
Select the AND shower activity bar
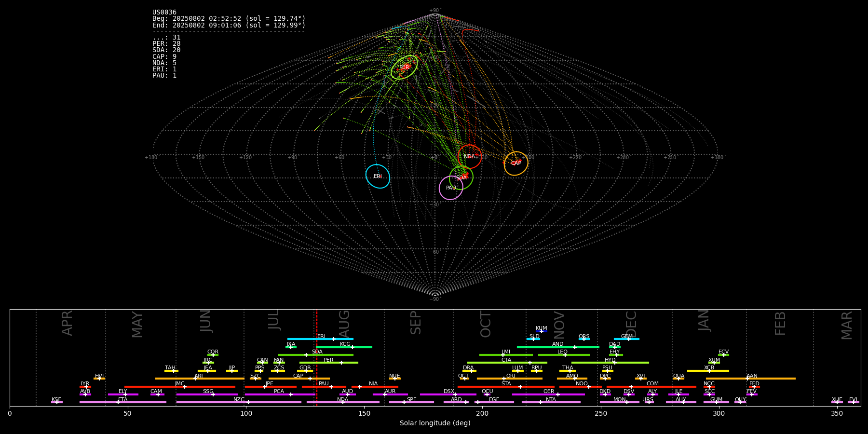[x=558, y=347]
